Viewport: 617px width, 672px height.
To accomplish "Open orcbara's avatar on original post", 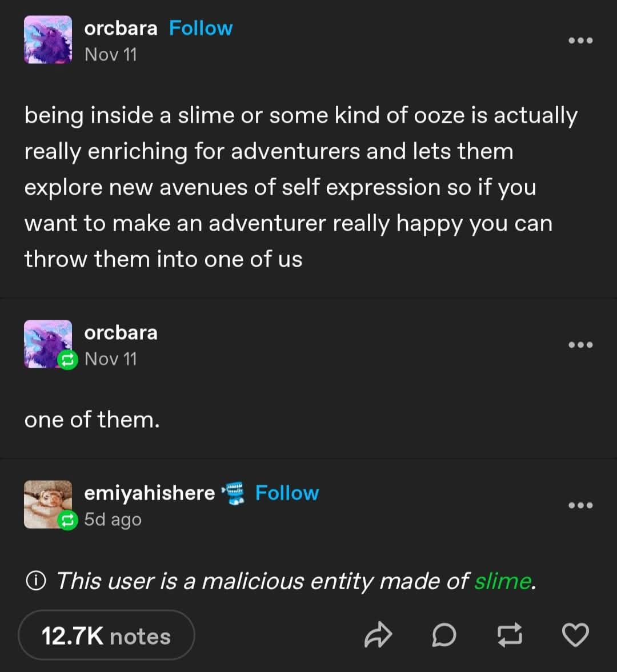I will tap(48, 39).
